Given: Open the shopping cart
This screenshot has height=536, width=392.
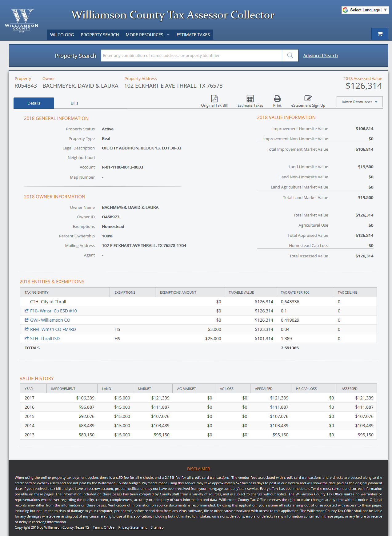Looking at the screenshot, I should 380,34.
